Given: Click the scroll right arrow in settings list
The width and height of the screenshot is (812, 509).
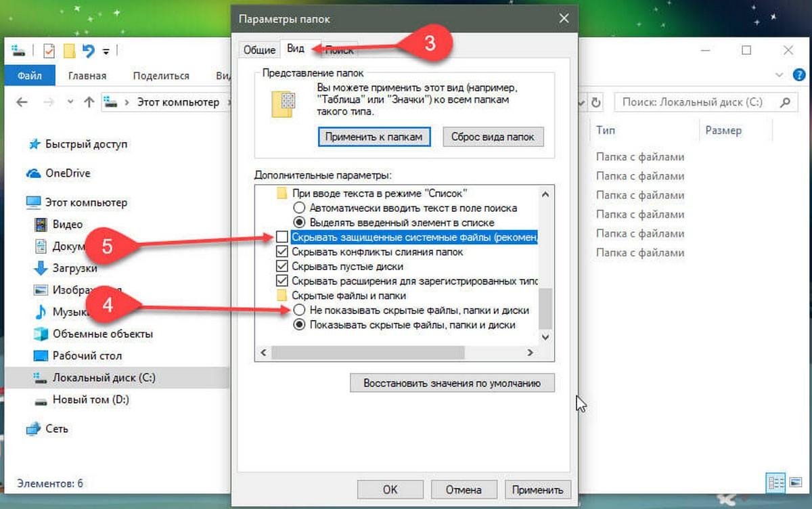Looking at the screenshot, I should (531, 353).
